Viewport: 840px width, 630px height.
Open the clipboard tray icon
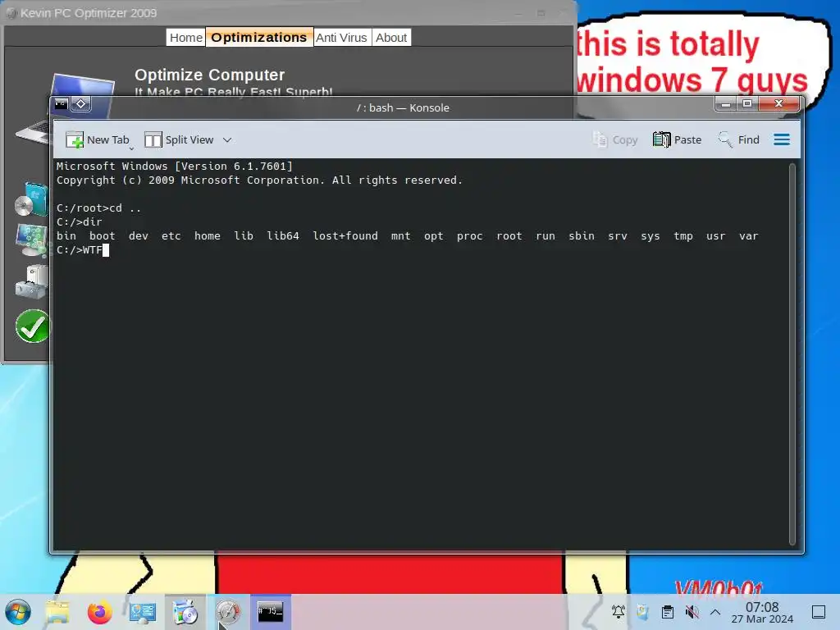tap(667, 612)
